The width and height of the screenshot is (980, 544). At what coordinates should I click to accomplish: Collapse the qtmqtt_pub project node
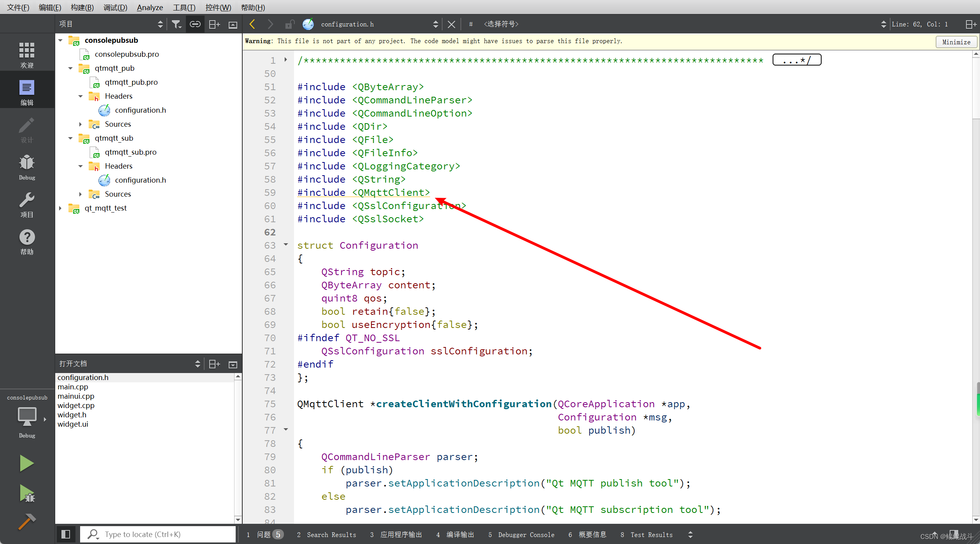[70, 68]
